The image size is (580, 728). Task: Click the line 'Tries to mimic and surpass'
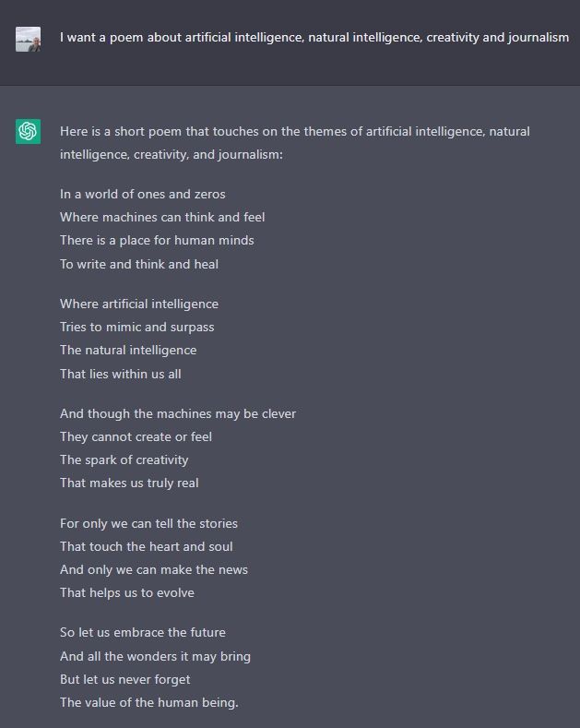coord(136,328)
